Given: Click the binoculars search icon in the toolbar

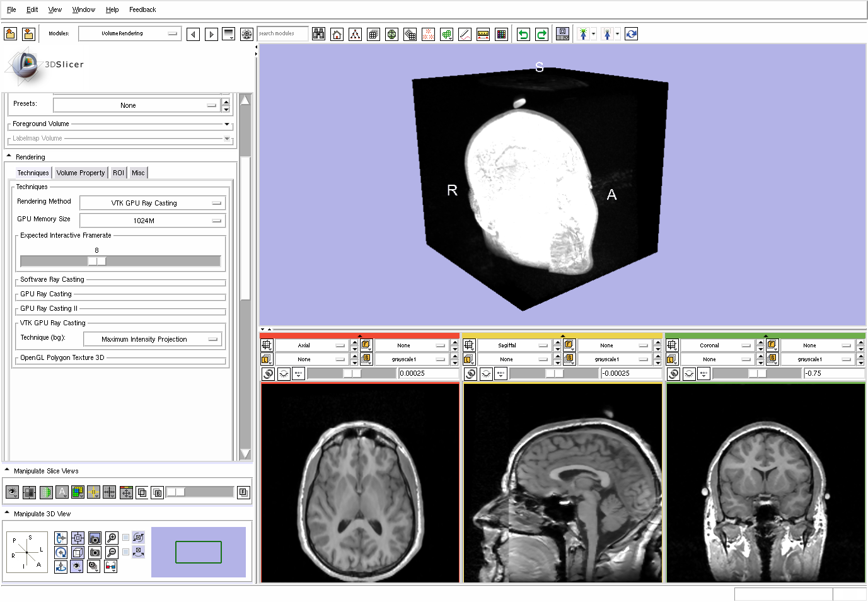Looking at the screenshot, I should (x=319, y=34).
